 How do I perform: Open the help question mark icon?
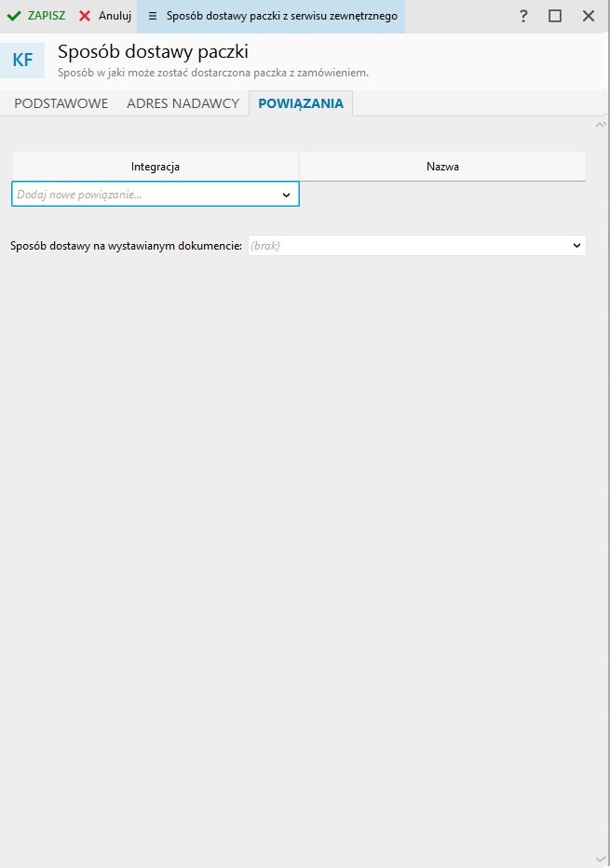click(523, 16)
